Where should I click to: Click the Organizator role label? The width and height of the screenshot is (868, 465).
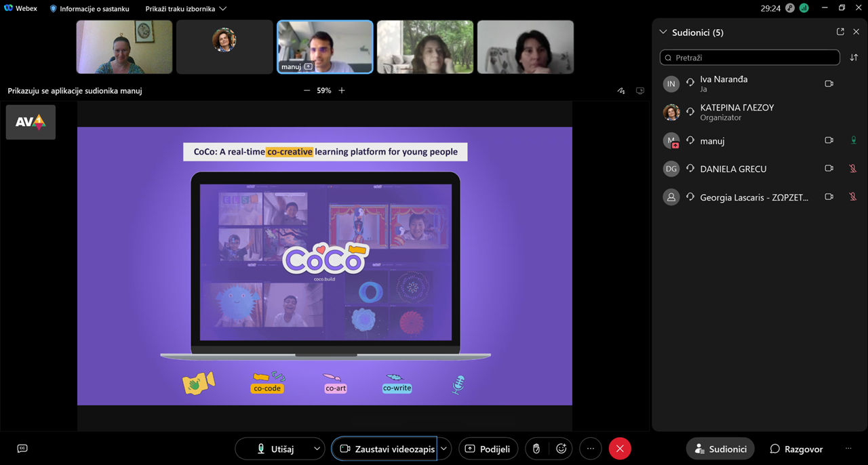720,117
